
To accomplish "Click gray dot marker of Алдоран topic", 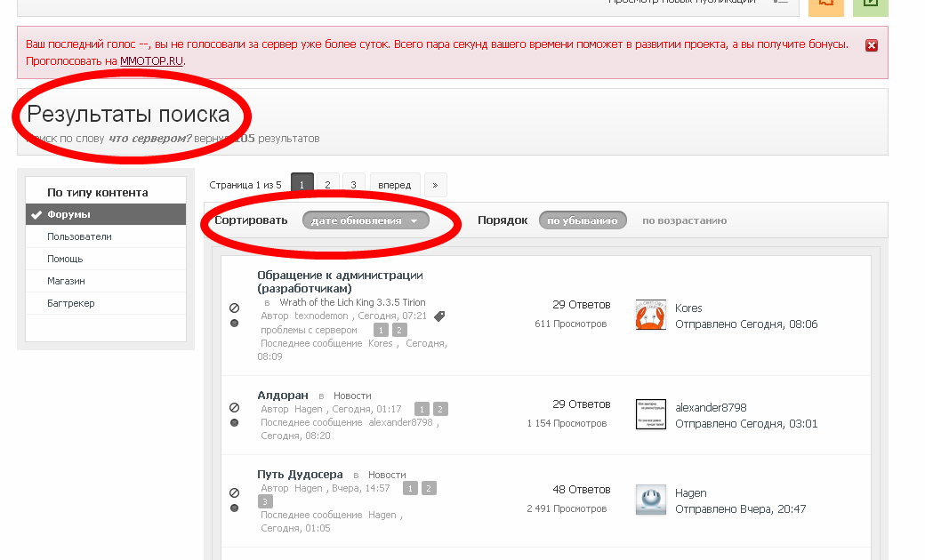I will pyautogui.click(x=234, y=422).
